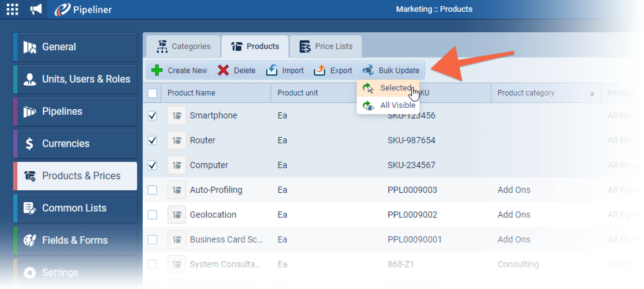Click the megaphone announcements icon
The height and width of the screenshot is (289, 644).
(37, 9)
